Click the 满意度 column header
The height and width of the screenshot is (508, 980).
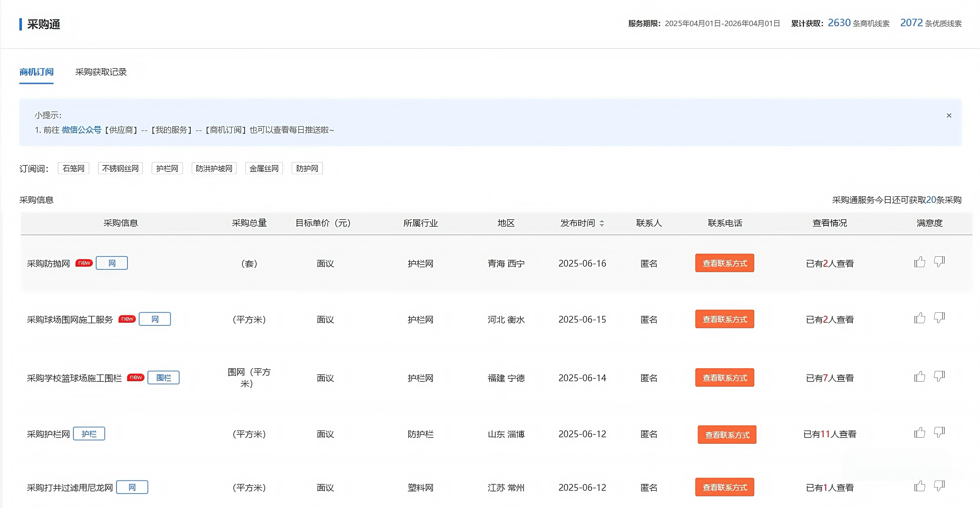pos(929,223)
